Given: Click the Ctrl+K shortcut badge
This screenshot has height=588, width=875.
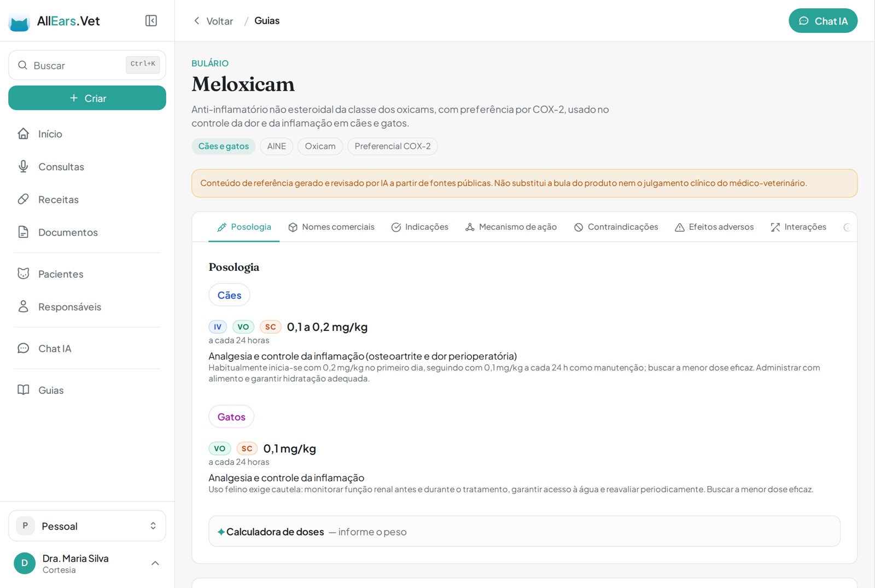Looking at the screenshot, I should [x=143, y=65].
